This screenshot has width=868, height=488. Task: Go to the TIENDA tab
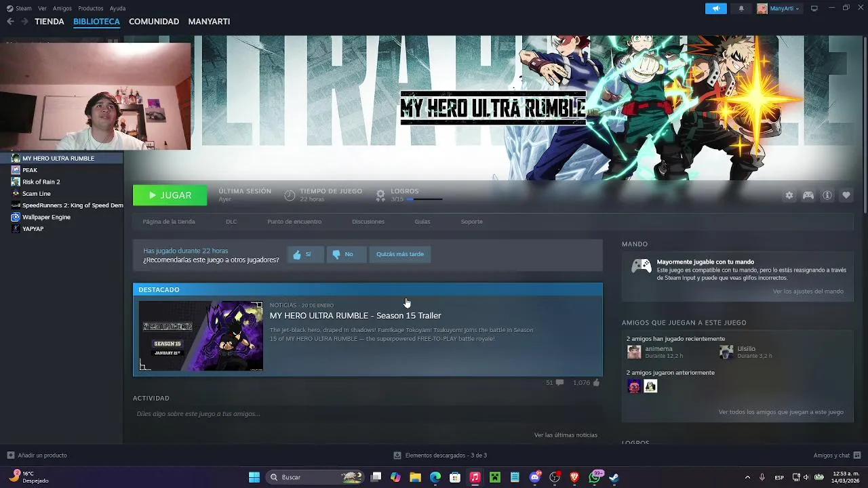click(x=50, y=22)
